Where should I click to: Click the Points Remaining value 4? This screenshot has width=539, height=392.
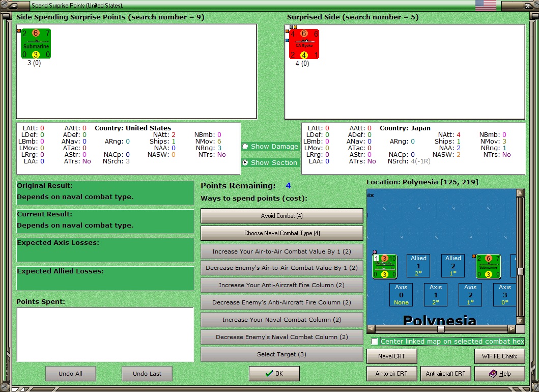pos(288,186)
